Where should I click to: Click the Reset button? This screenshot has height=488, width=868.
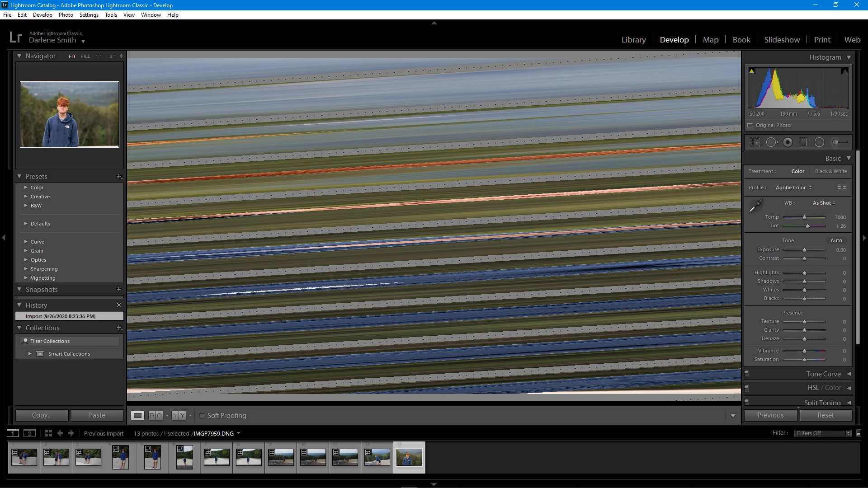[x=826, y=415]
